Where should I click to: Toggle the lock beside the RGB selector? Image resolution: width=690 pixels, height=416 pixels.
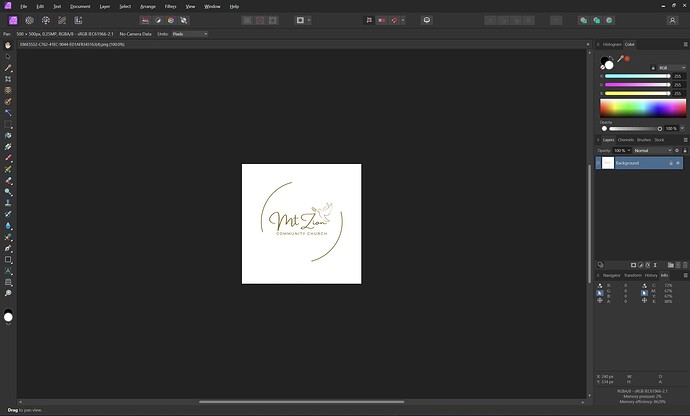coord(653,68)
